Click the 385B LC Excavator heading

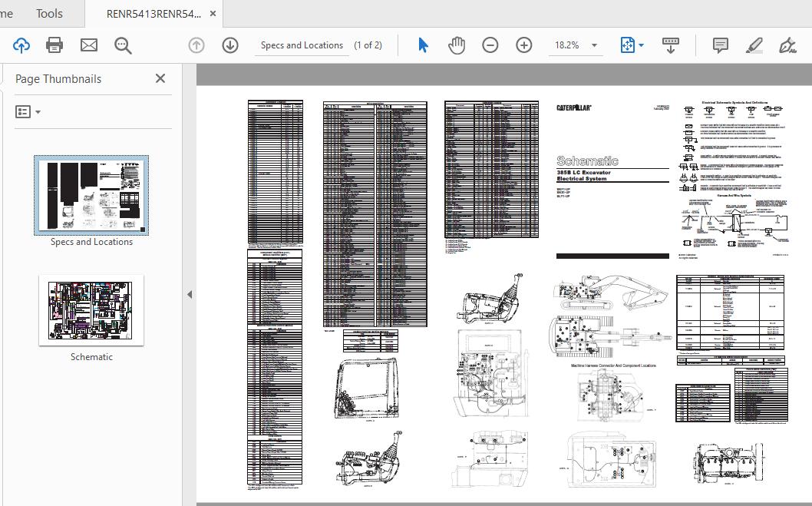583,173
